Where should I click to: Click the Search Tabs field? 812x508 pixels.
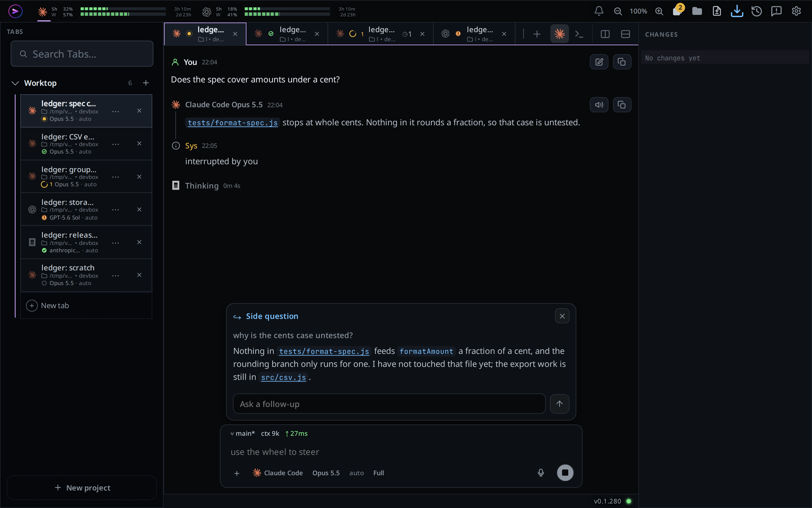[82, 54]
